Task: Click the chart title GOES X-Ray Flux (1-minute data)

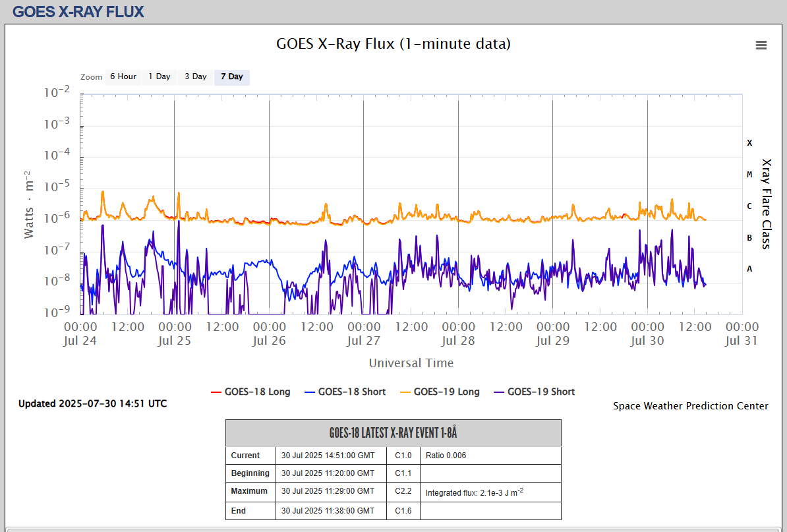Action: tap(393, 44)
